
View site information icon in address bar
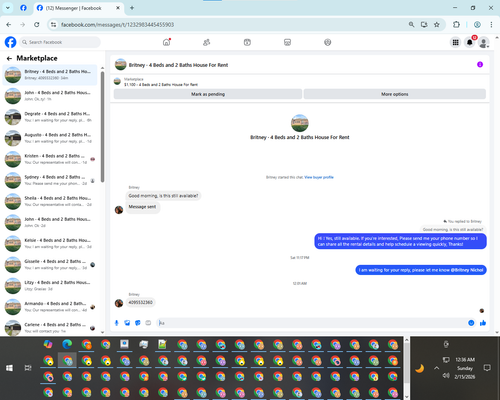[53, 25]
